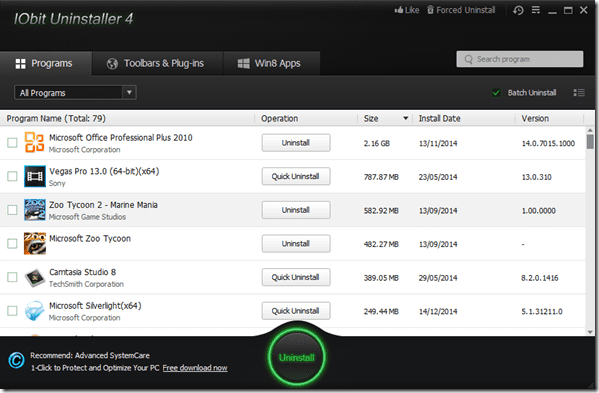The image size is (599, 393).
Task: Check the Microsoft Zoo Tycoon checkbox
Action: click(12, 244)
